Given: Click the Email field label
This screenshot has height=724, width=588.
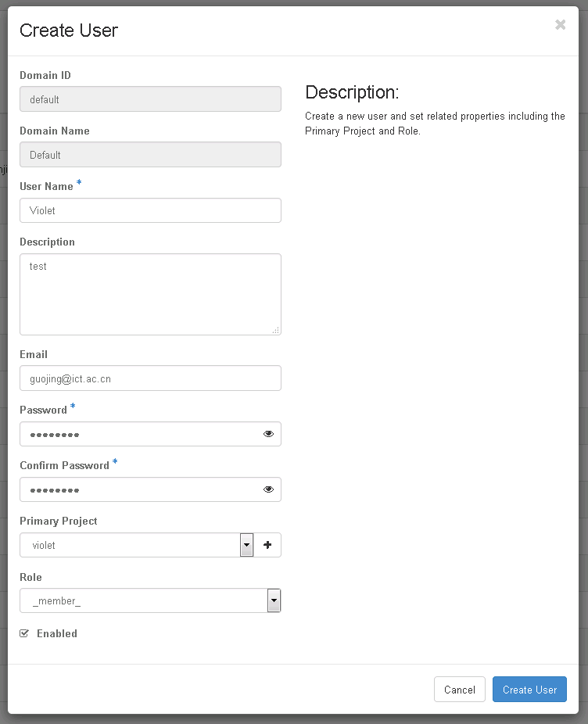Looking at the screenshot, I should (x=34, y=355).
